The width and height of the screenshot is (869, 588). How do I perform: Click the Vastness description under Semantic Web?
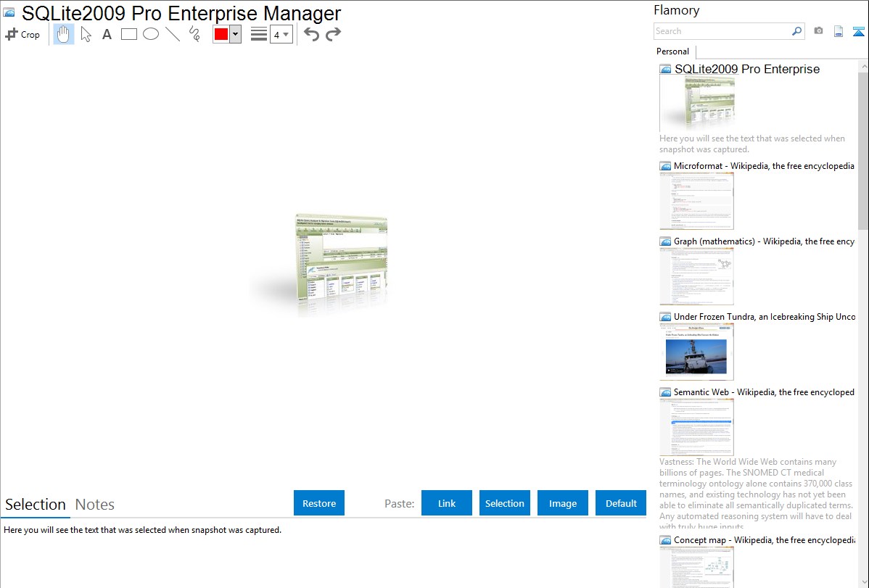pyautogui.click(x=756, y=494)
